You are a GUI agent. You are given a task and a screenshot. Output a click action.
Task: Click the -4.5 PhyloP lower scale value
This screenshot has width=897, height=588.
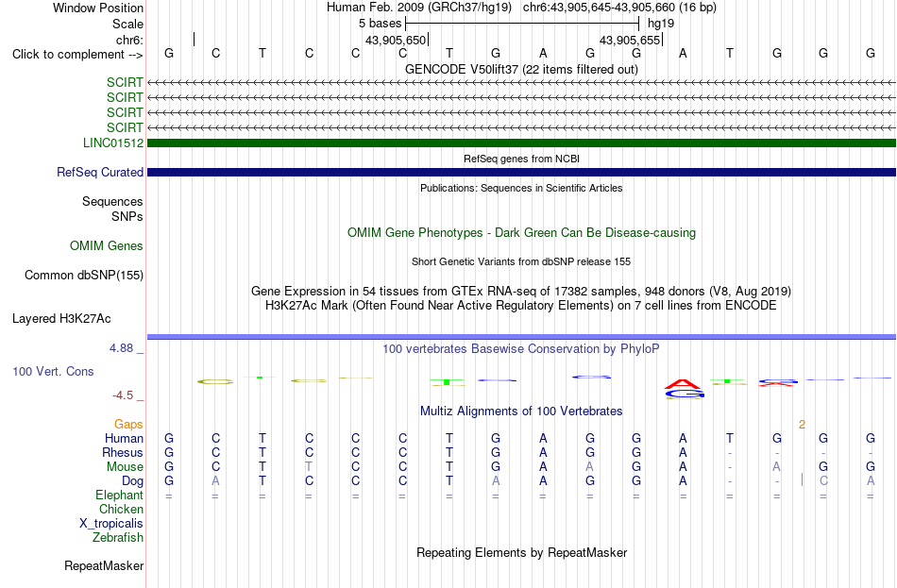pos(123,395)
